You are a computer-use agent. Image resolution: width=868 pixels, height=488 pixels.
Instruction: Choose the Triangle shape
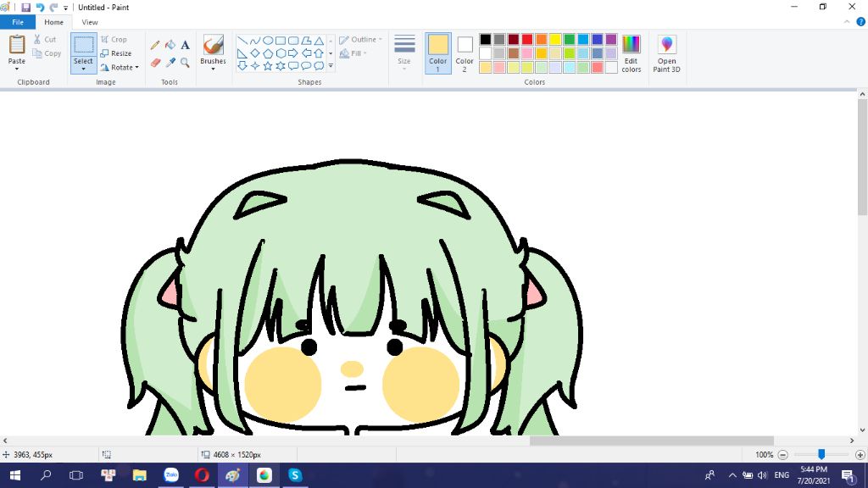(x=319, y=41)
